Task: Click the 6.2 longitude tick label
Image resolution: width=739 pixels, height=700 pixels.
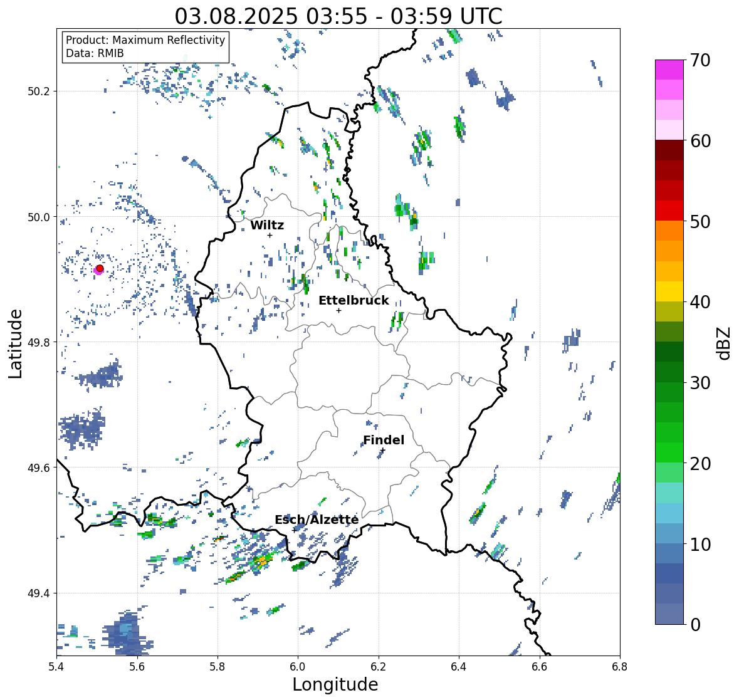Action: (x=379, y=667)
